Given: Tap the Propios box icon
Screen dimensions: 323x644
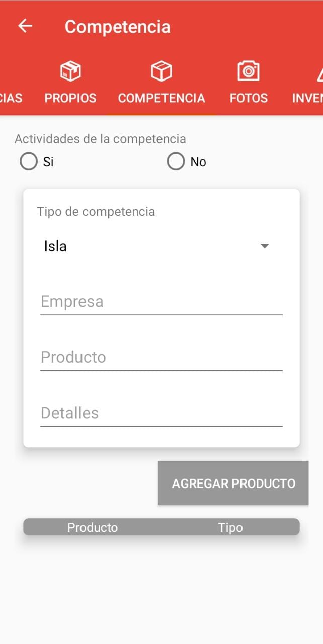Looking at the screenshot, I should (x=70, y=71).
